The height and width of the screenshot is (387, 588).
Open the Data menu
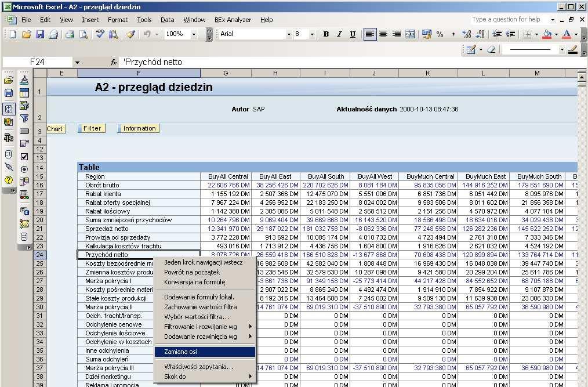coord(167,20)
